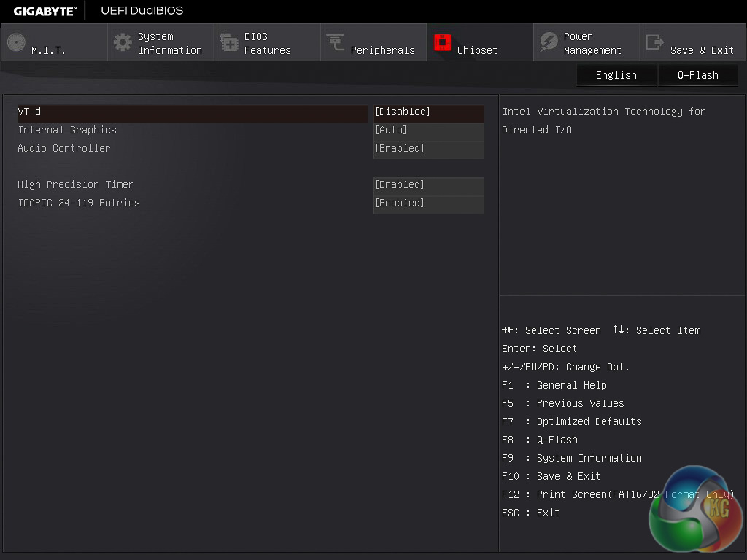Launch the Q-Flash utility button
The image size is (747, 560).
(698, 75)
